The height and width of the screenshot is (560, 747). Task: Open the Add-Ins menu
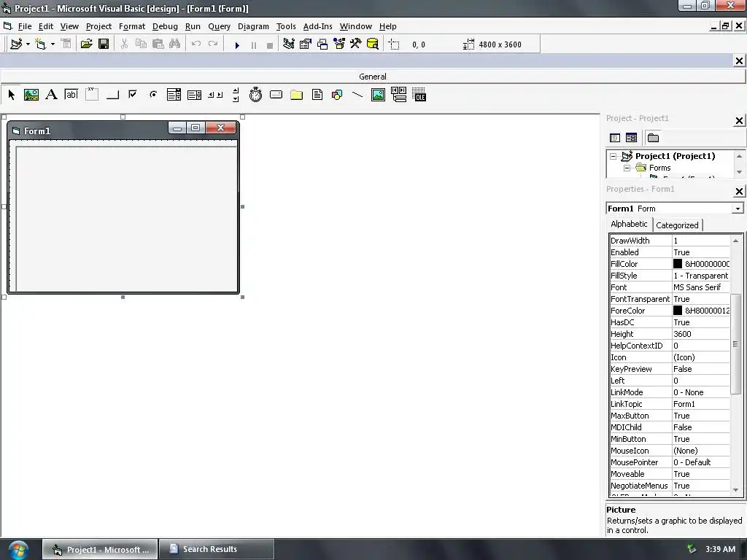point(318,27)
